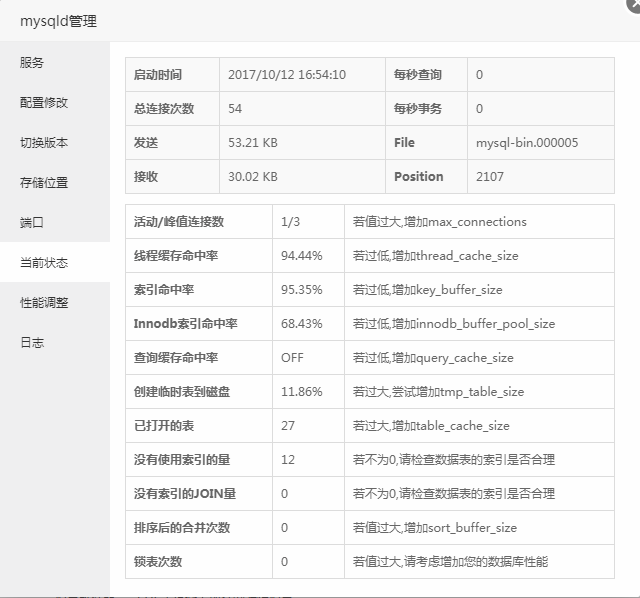Click the query_cache_size hint text
The height and width of the screenshot is (598, 640).
click(x=433, y=358)
